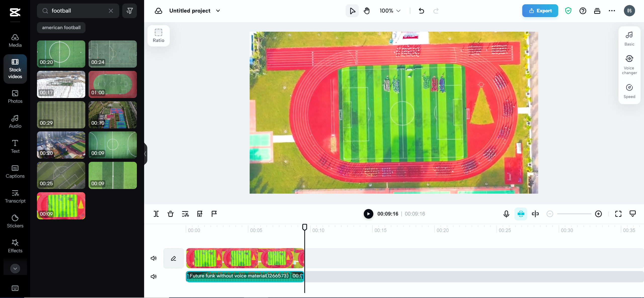Open the Smart split tool
Viewport: 644px width, 298px height.
click(x=185, y=214)
